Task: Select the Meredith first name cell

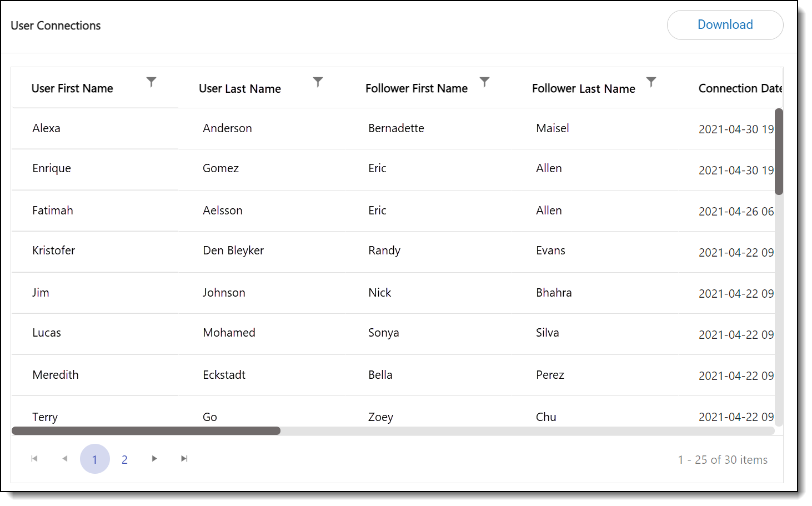Action: click(x=56, y=375)
